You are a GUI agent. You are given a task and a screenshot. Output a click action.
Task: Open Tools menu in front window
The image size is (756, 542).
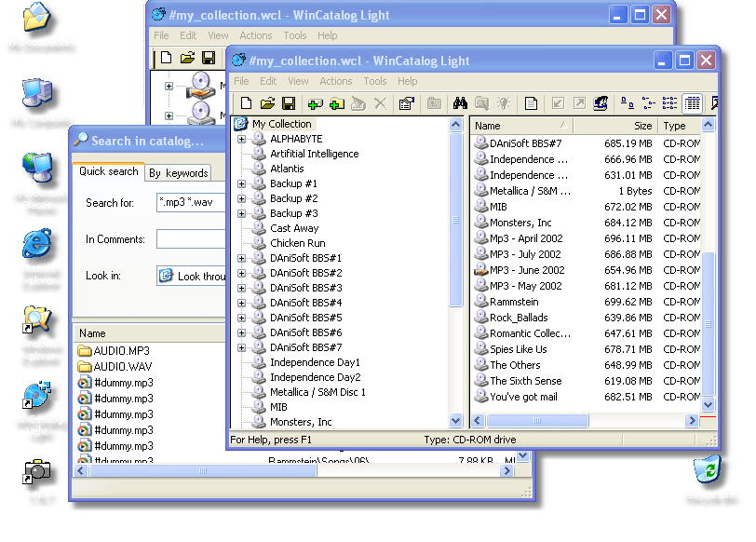click(375, 81)
